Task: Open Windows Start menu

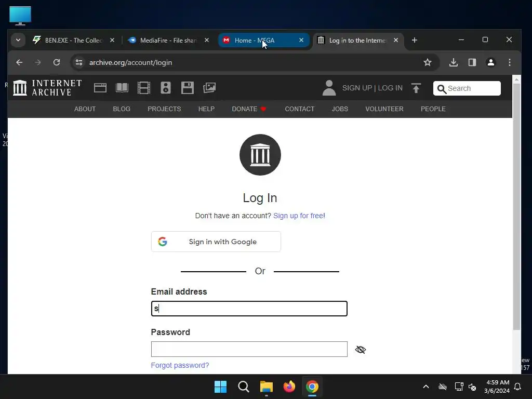Action: 220,387
